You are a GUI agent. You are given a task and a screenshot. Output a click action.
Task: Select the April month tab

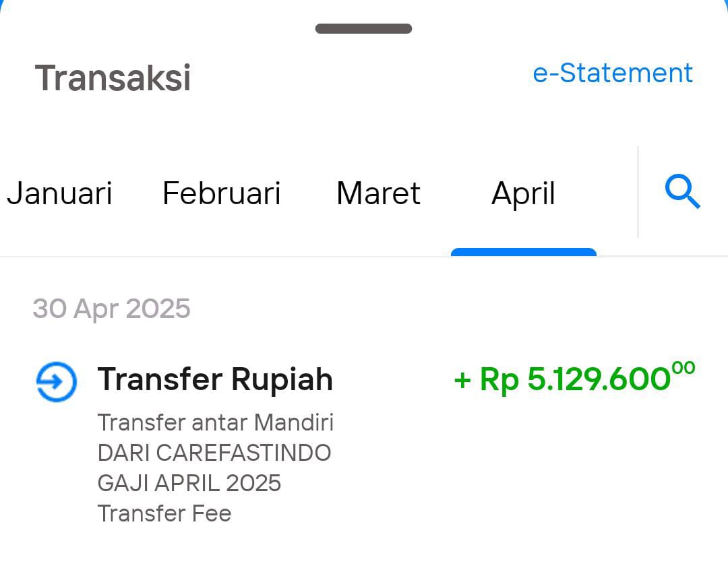pos(523,194)
